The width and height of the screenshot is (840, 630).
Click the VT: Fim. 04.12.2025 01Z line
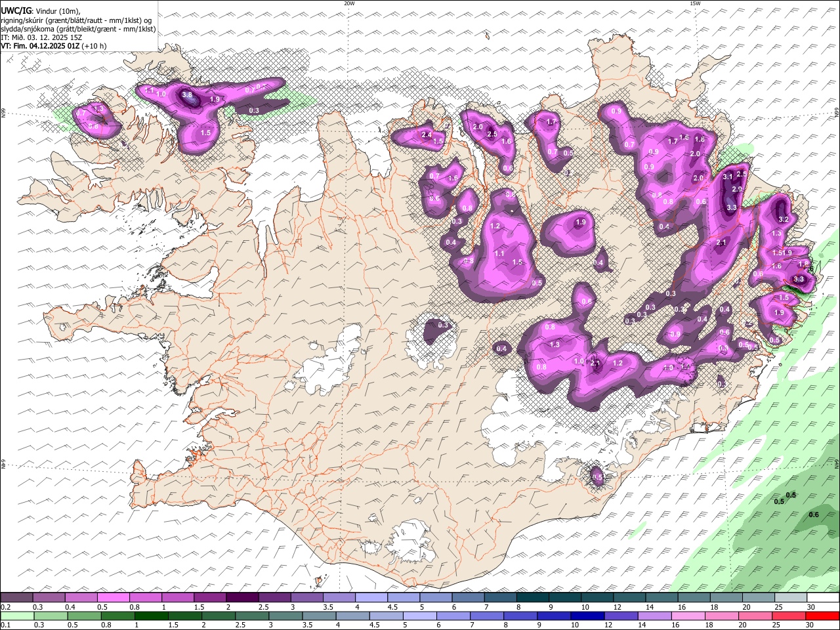pos(54,46)
